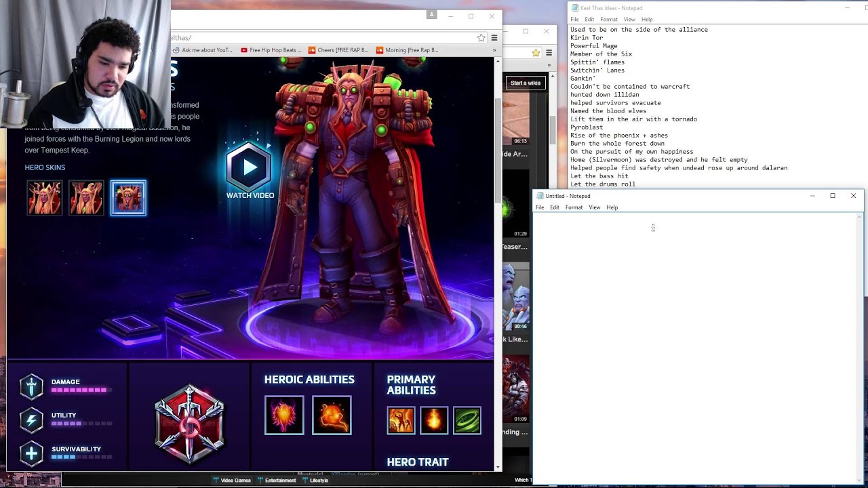Click 'Let the bass hit' line
The height and width of the screenshot is (488, 868).
click(x=599, y=176)
